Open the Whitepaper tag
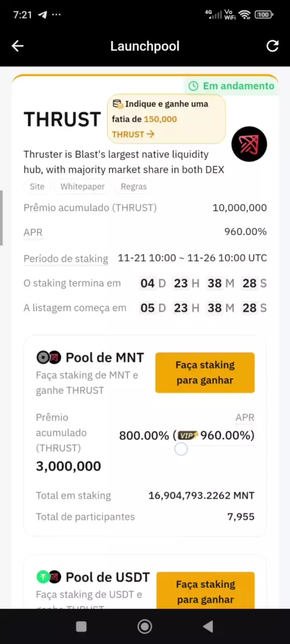This screenshot has width=290, height=644. (83, 187)
